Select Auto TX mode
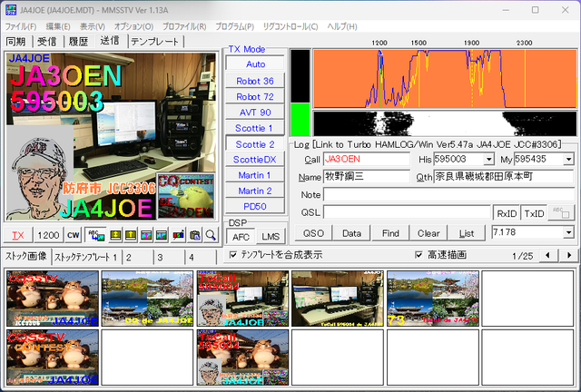 click(255, 64)
